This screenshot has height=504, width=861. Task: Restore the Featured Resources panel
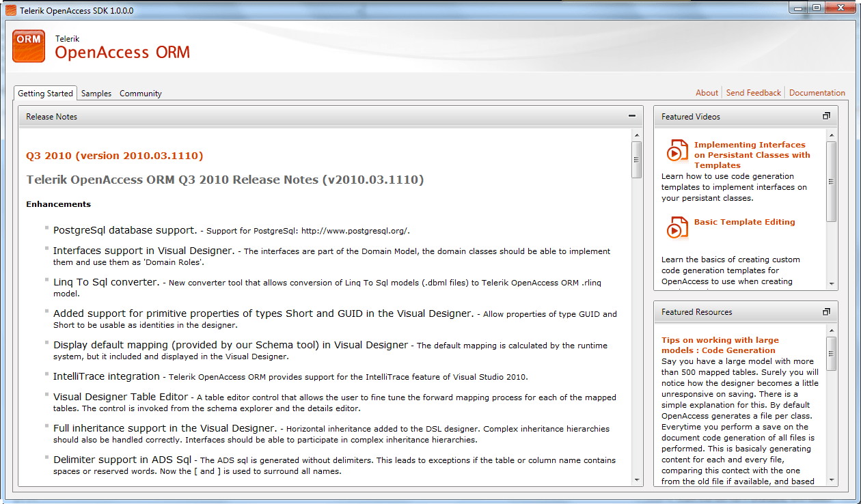click(826, 311)
